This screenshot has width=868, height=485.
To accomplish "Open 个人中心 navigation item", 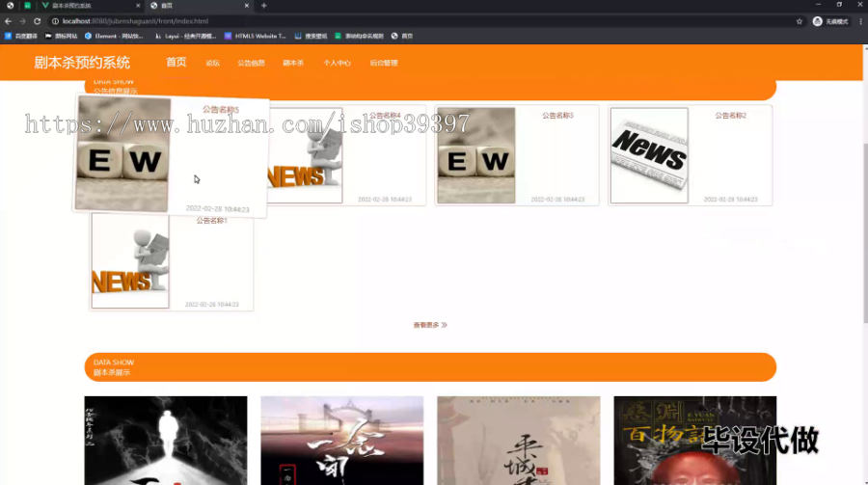I will 337,63.
